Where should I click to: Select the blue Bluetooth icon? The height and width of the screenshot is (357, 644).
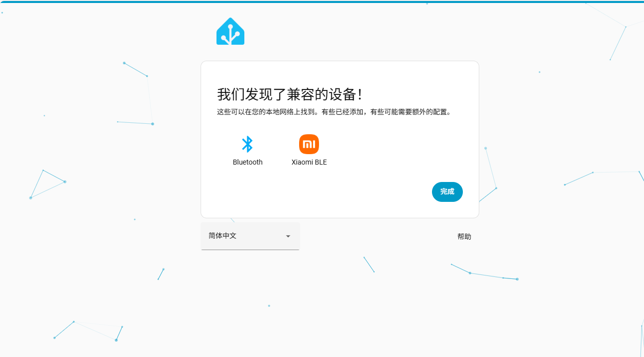tap(247, 144)
